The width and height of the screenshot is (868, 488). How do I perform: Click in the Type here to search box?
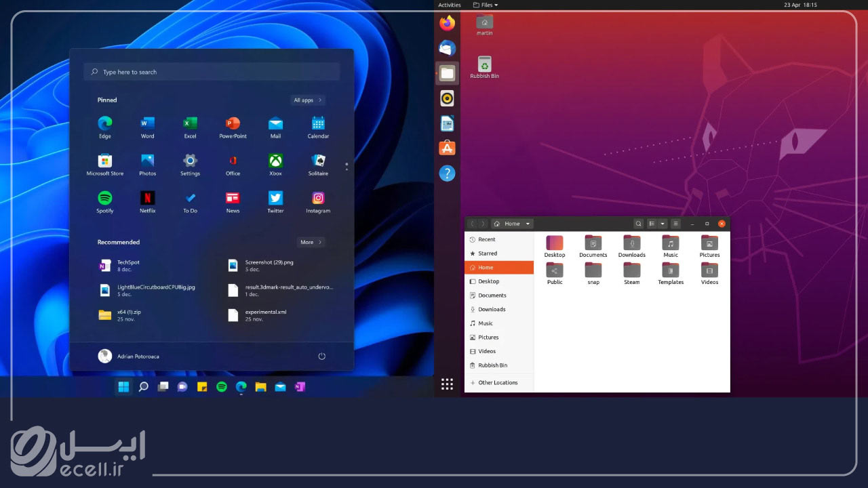point(212,72)
